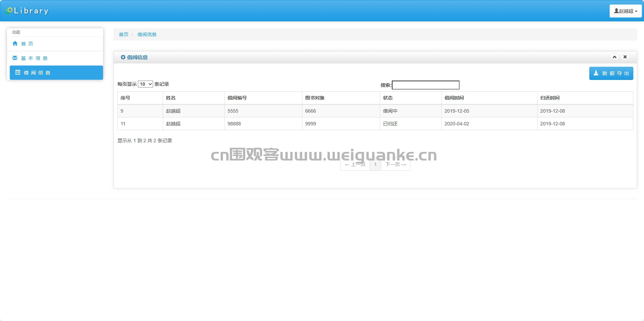Click the 6666 book object cell
The width and height of the screenshot is (644, 321).
click(x=341, y=111)
